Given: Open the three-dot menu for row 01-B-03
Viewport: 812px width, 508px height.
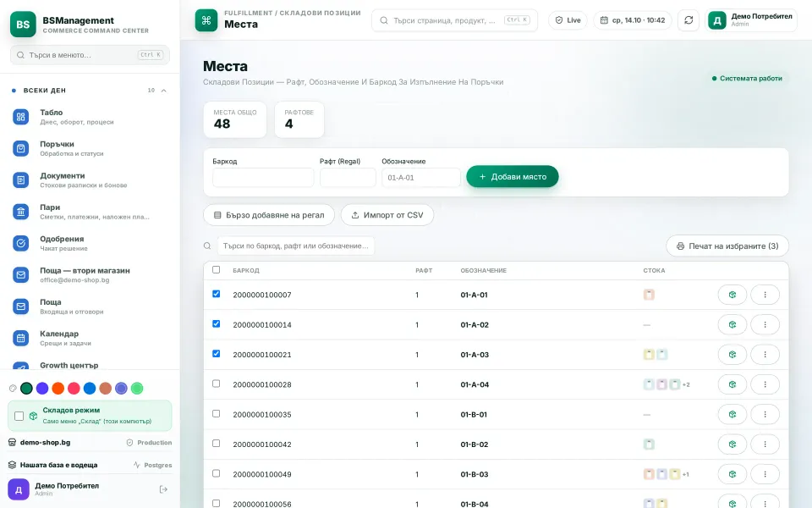Looking at the screenshot, I should 765,474.
